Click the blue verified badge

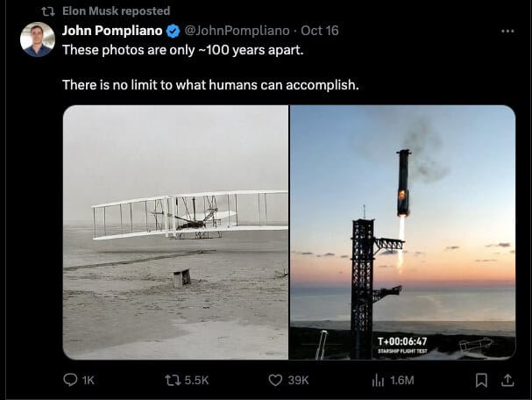coord(174,31)
